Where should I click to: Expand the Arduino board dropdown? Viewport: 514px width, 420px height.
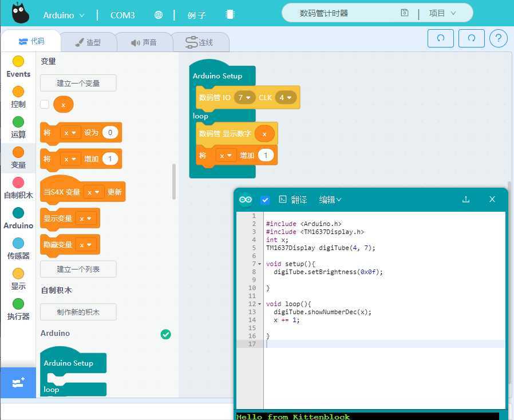[x=64, y=15]
